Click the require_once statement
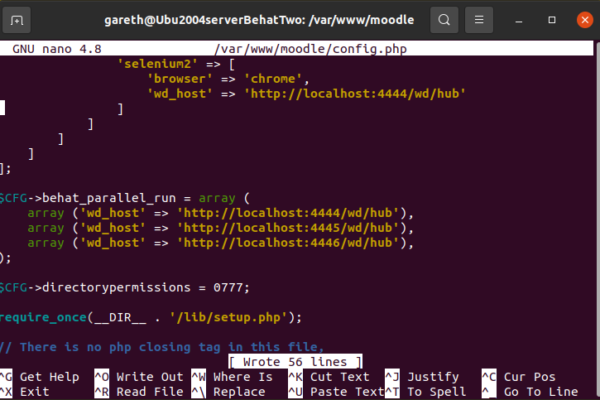 click(x=150, y=317)
